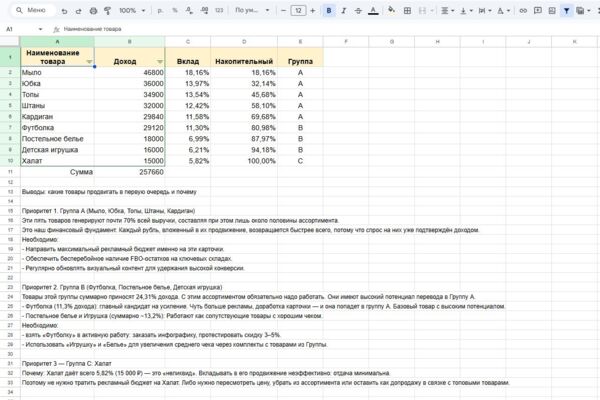600x400 pixels.
Task: Select the Сумма label cell
Action: [x=57, y=172]
